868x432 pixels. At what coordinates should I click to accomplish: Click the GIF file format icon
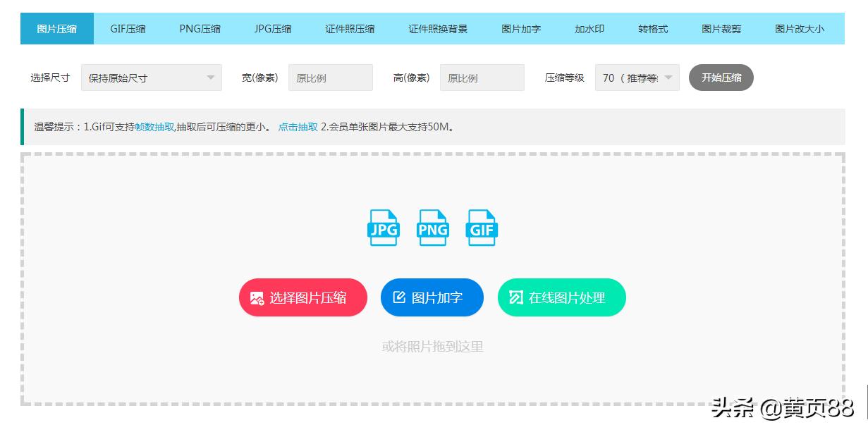click(x=481, y=227)
